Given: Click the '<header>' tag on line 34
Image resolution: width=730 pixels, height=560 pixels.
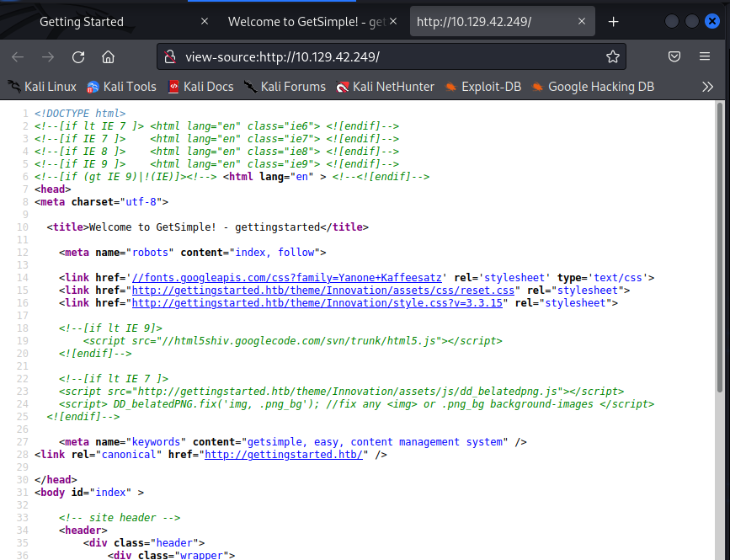Looking at the screenshot, I should 83,531.
